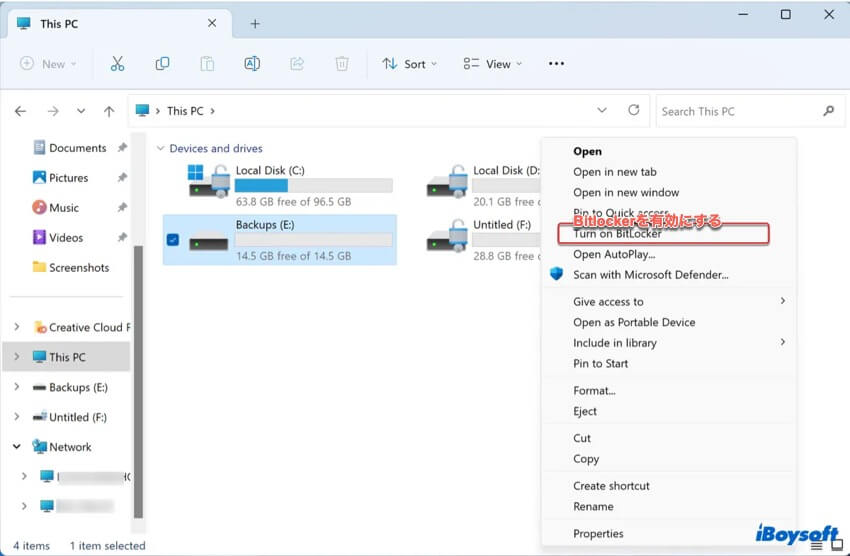Open Videos in quick access sidebar
The width and height of the screenshot is (850, 556).
[58, 237]
